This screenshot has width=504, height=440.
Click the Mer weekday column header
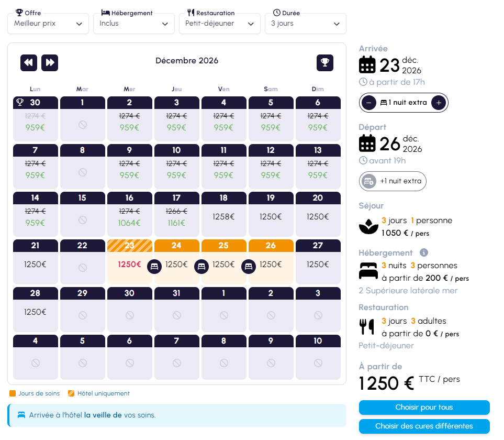[130, 89]
